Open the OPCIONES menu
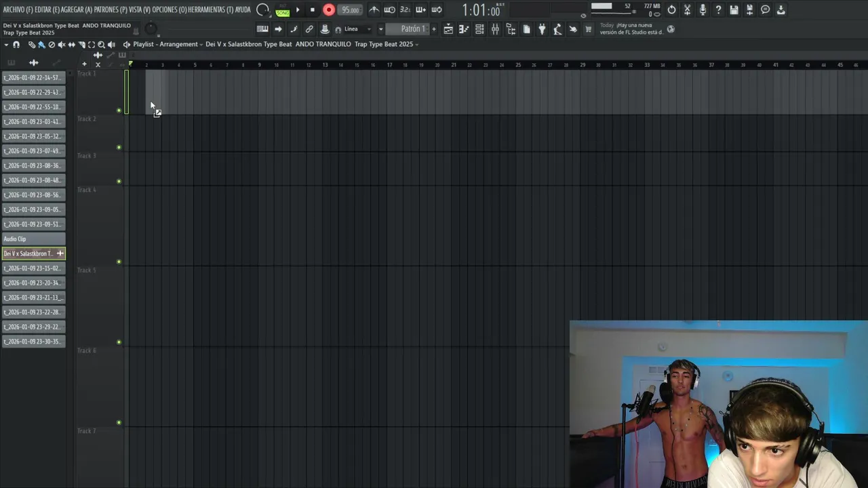This screenshot has width=868, height=488. coord(170,9)
